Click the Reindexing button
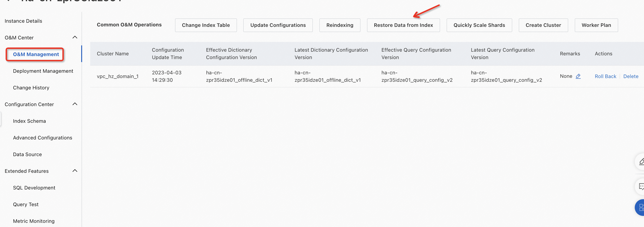This screenshot has height=227, width=644. [x=340, y=25]
